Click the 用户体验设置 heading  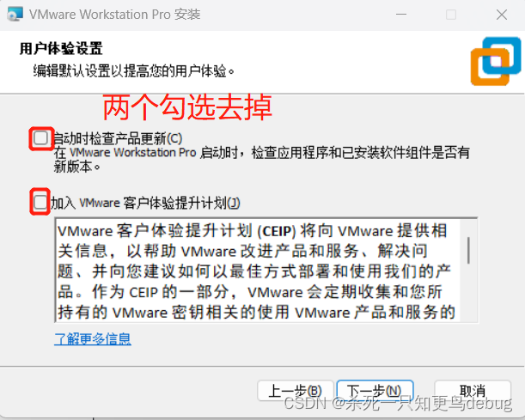click(61, 48)
